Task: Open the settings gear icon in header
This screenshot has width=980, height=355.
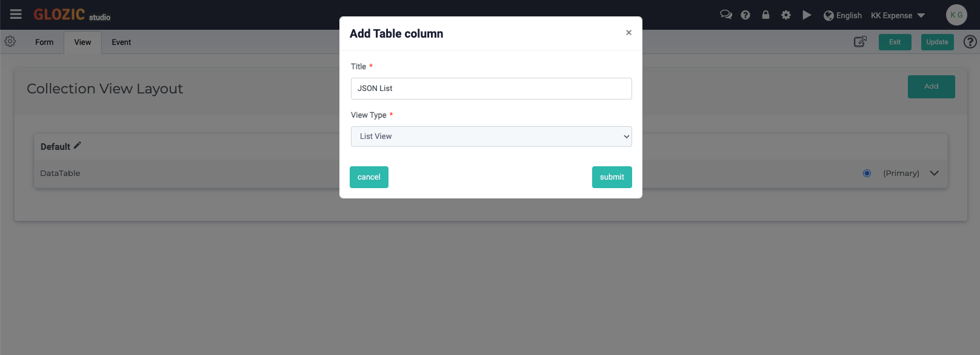Action: (x=786, y=15)
